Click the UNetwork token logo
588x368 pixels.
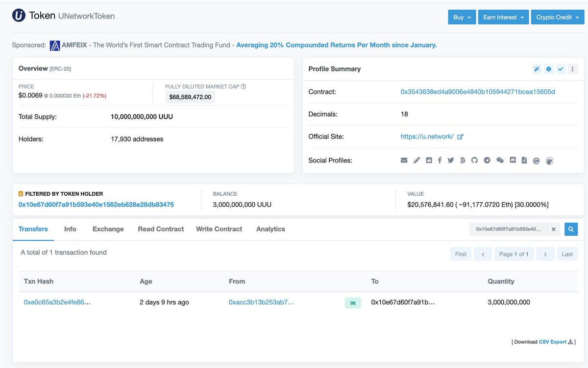(19, 16)
